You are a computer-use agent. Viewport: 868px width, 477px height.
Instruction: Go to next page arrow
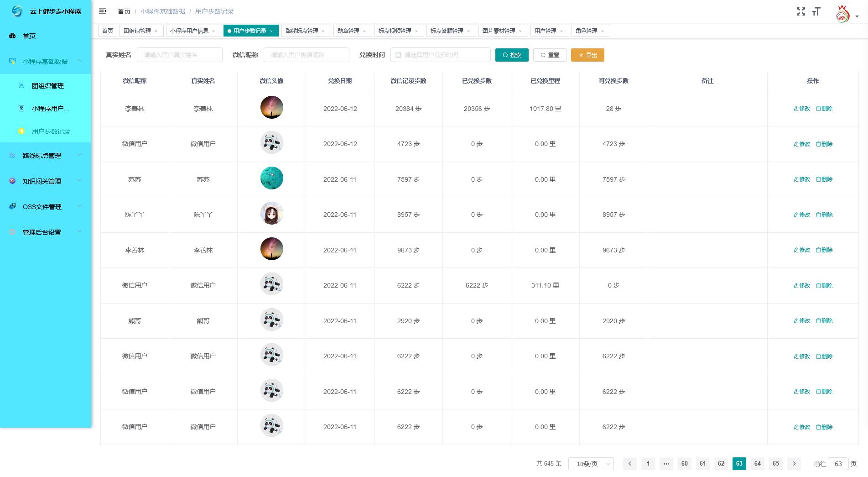(x=794, y=463)
